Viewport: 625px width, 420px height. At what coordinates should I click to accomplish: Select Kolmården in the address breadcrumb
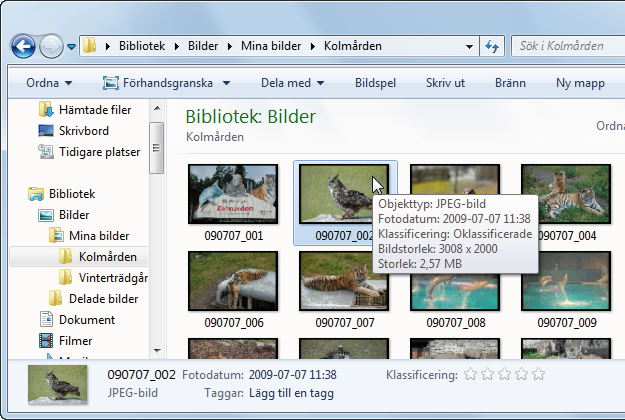click(x=353, y=46)
